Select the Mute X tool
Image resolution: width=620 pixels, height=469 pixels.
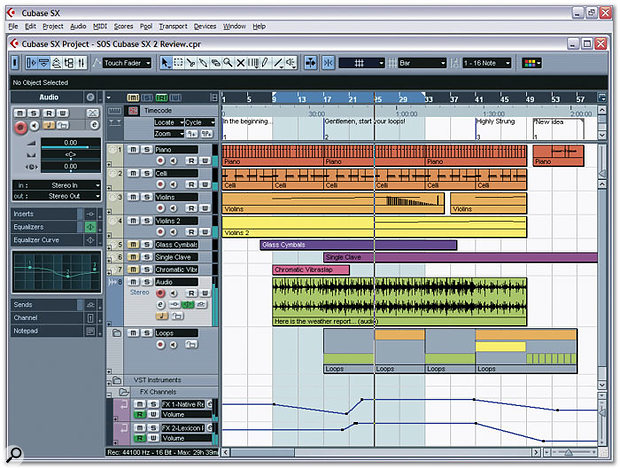240,62
